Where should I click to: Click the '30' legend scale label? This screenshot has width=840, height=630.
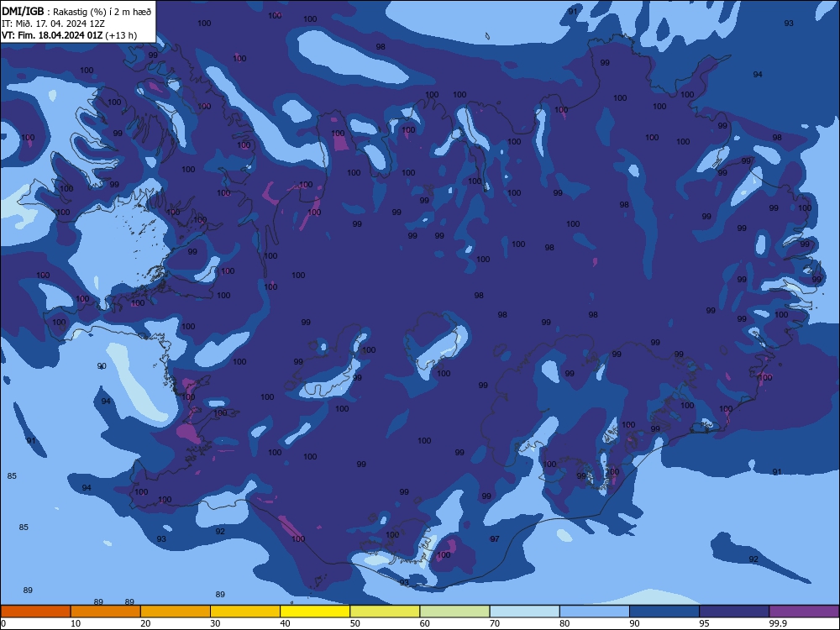pyautogui.click(x=215, y=623)
